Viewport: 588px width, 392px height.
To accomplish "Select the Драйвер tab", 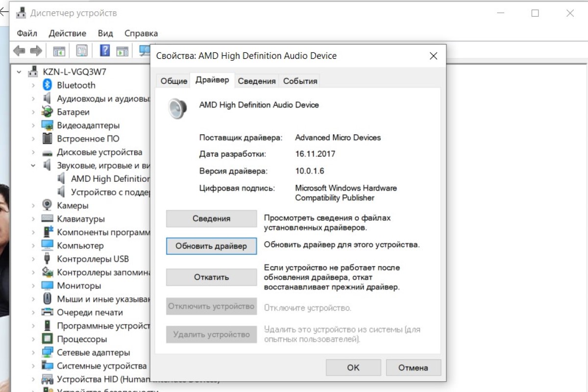I will pos(212,80).
